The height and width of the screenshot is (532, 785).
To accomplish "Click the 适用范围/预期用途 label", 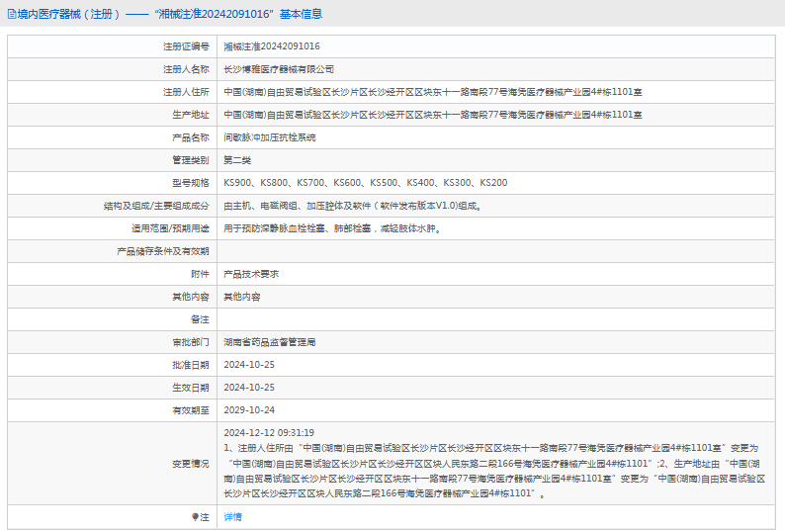I will pyautogui.click(x=170, y=228).
